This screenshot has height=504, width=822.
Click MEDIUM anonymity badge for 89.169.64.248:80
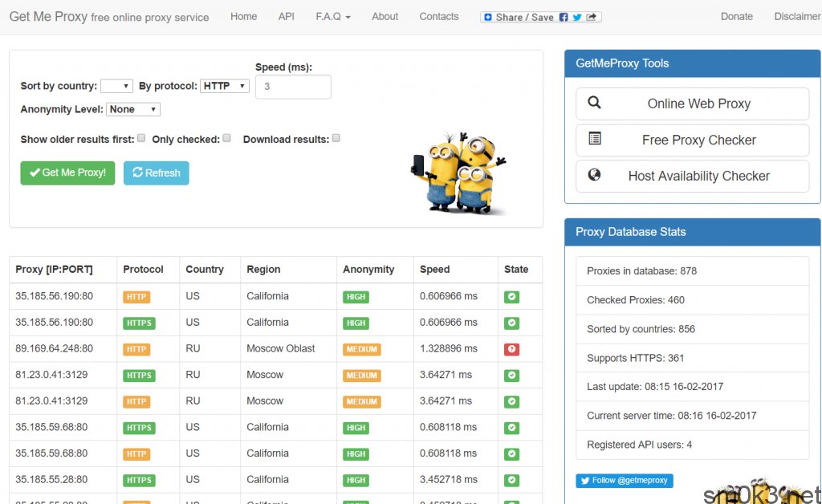(x=362, y=349)
